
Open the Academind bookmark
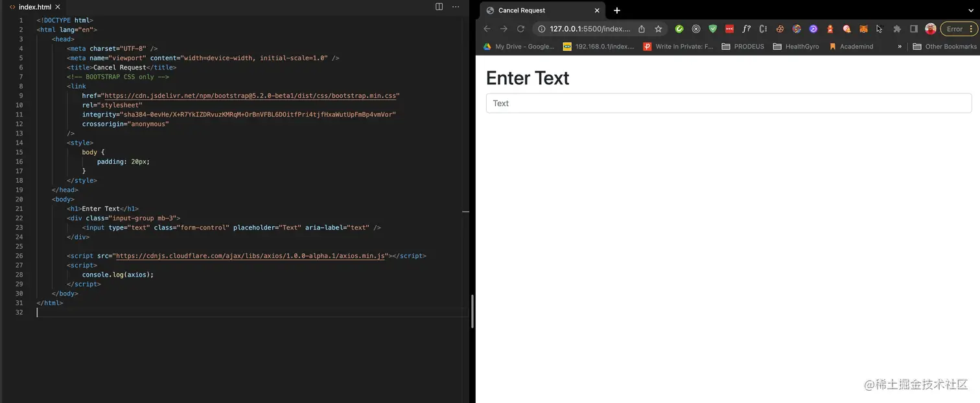coord(851,47)
